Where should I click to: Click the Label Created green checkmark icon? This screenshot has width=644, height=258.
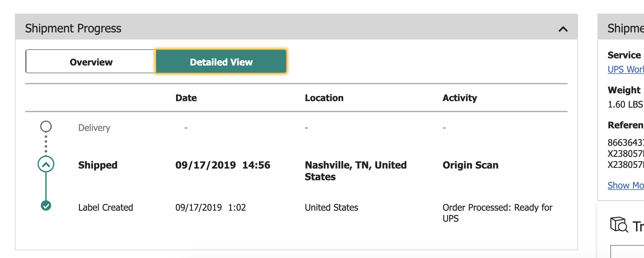click(46, 205)
